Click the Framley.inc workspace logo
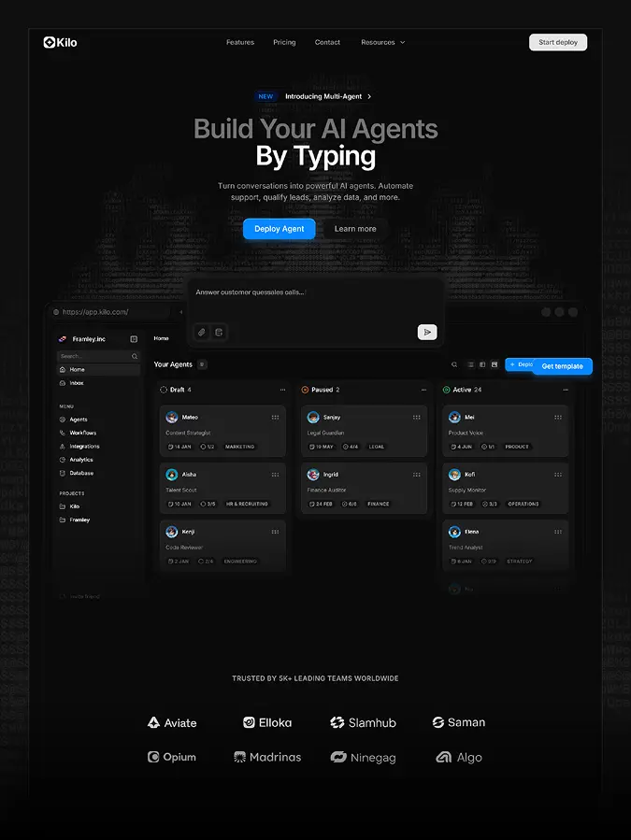631x840 pixels. pos(63,339)
